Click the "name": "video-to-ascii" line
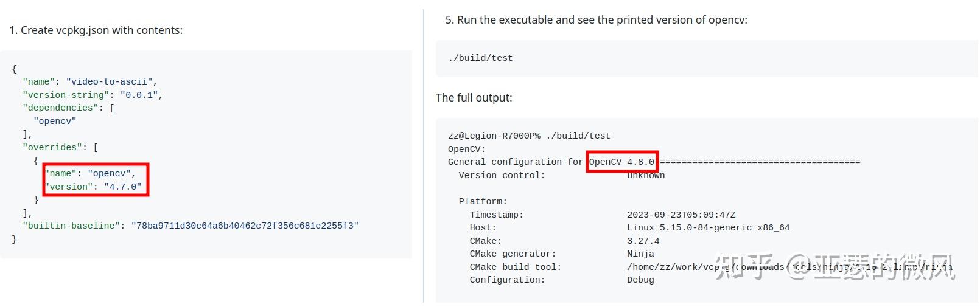980x307 pixels. 90,81
